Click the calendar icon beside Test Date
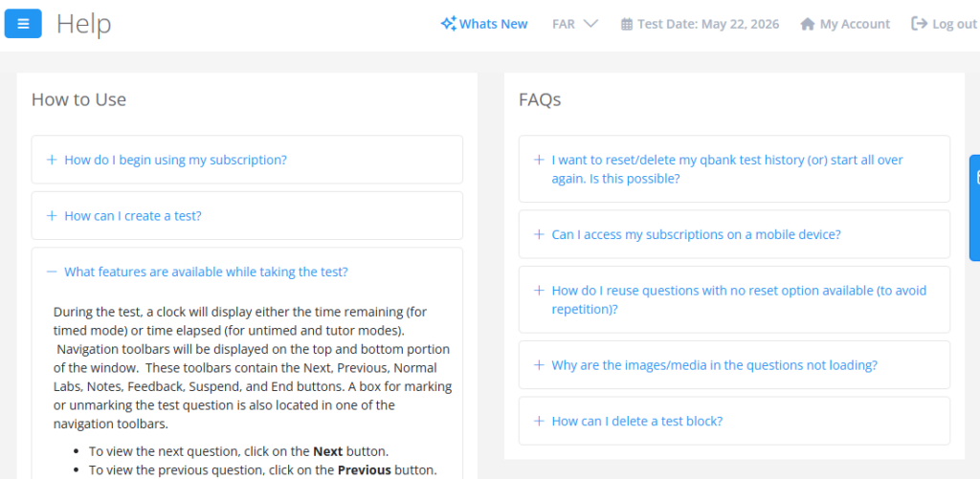The height and width of the screenshot is (479, 980). (627, 24)
